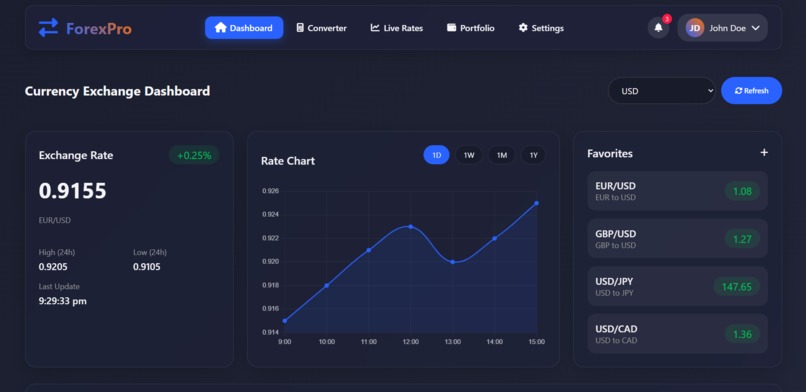
Task: Open the Portfolio tab
Action: point(470,28)
